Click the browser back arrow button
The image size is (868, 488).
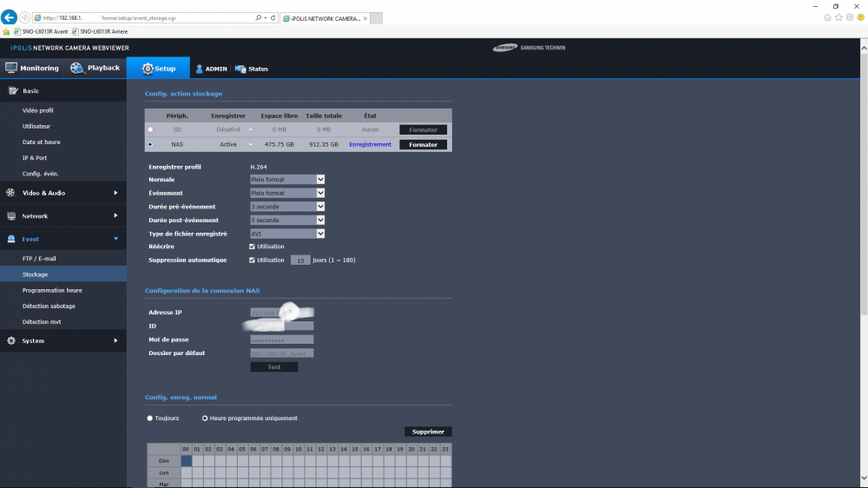pyautogui.click(x=10, y=17)
